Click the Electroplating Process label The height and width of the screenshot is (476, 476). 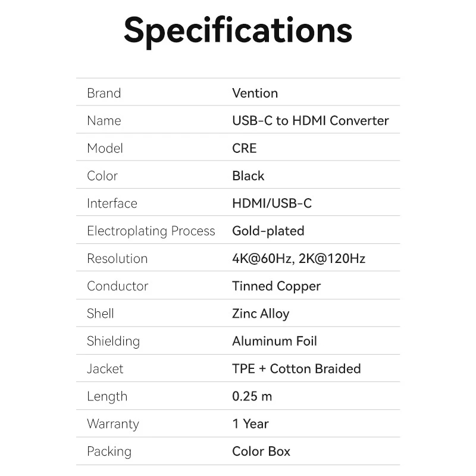click(x=151, y=231)
